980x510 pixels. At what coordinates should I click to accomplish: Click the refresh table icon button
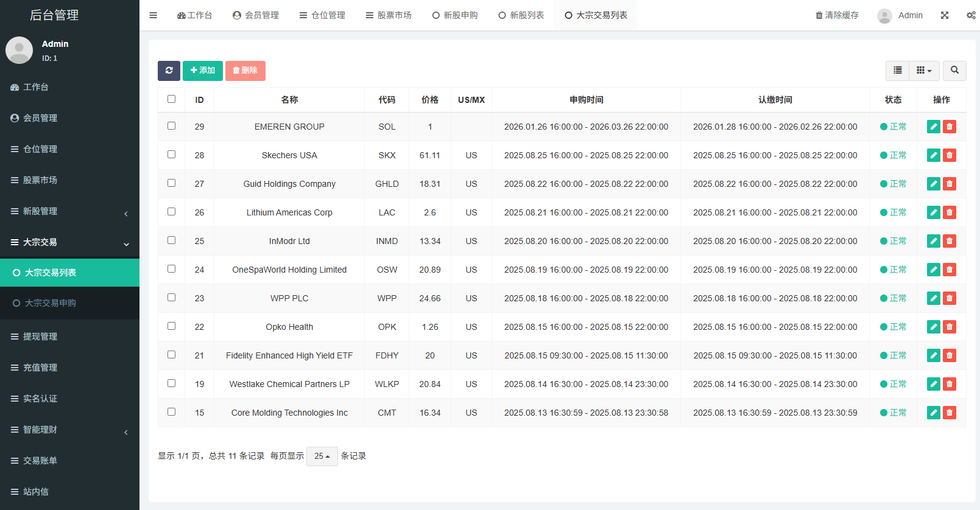(x=169, y=71)
